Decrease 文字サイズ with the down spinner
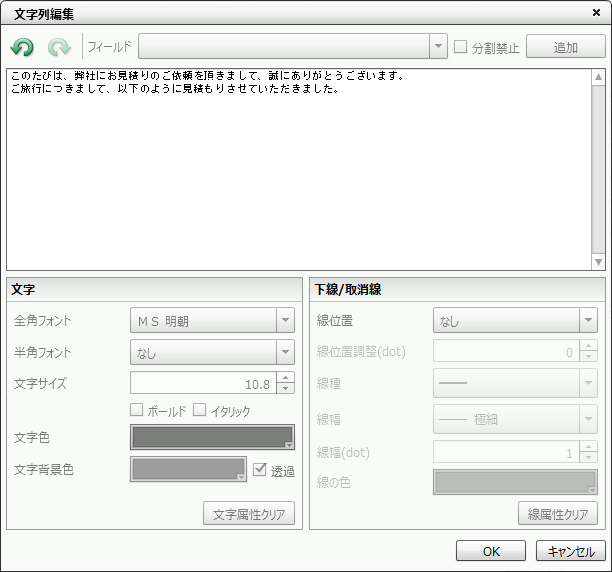This screenshot has width=612, height=572. pyautogui.click(x=286, y=388)
